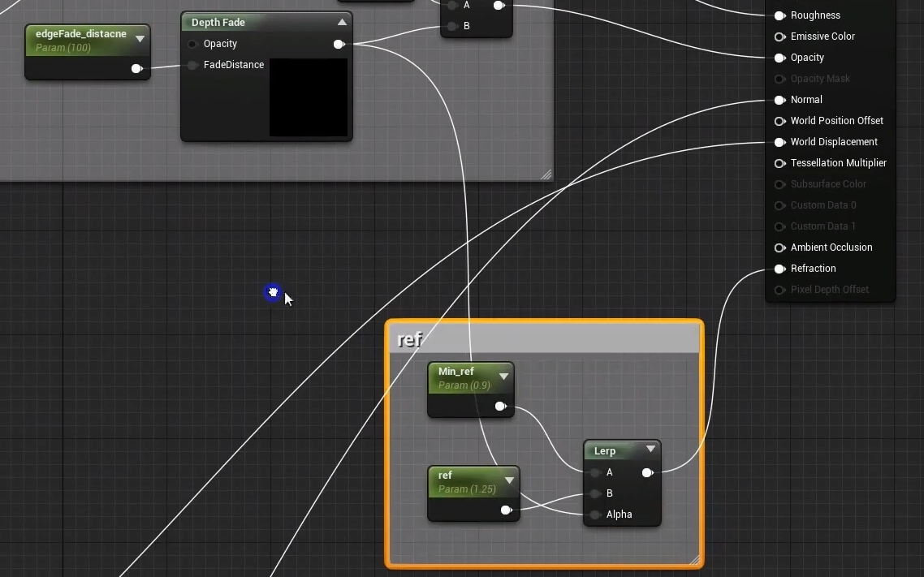Screen dimensions: 924x577
Task: Collapse the Depth Fade node preview
Action: [x=342, y=23]
